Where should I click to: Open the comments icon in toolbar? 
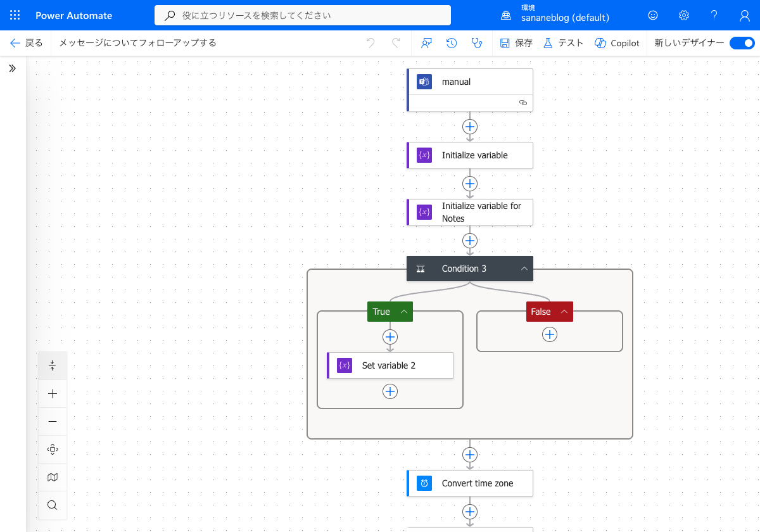tap(426, 43)
